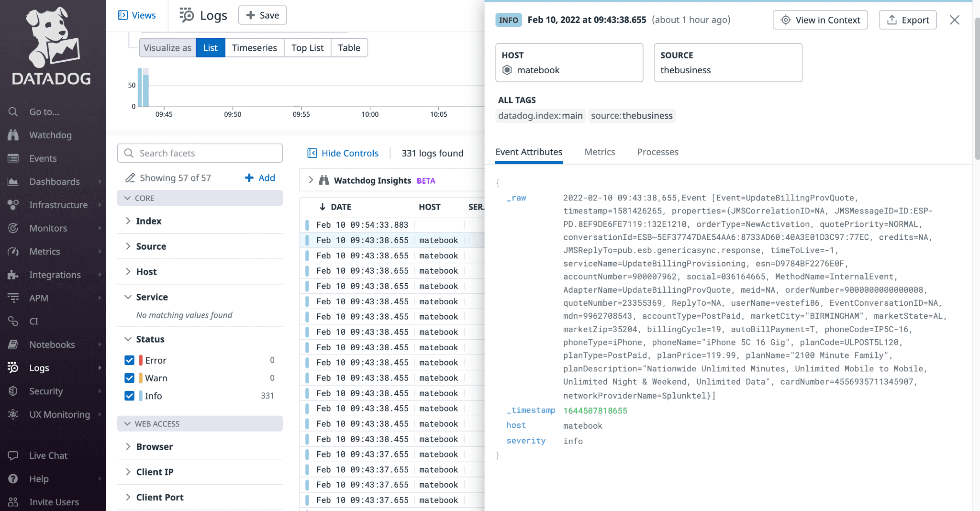Click the Dashboards chart icon
980x511 pixels.
coord(13,182)
